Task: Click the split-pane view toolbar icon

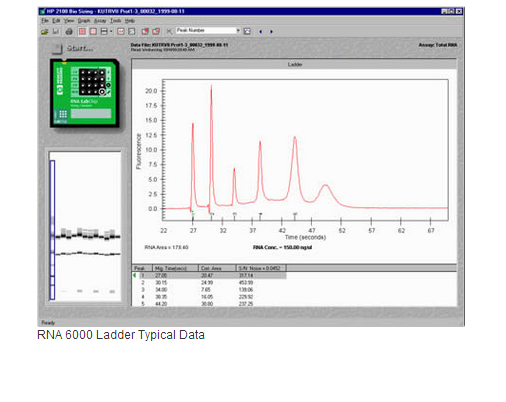Action: tap(104, 32)
